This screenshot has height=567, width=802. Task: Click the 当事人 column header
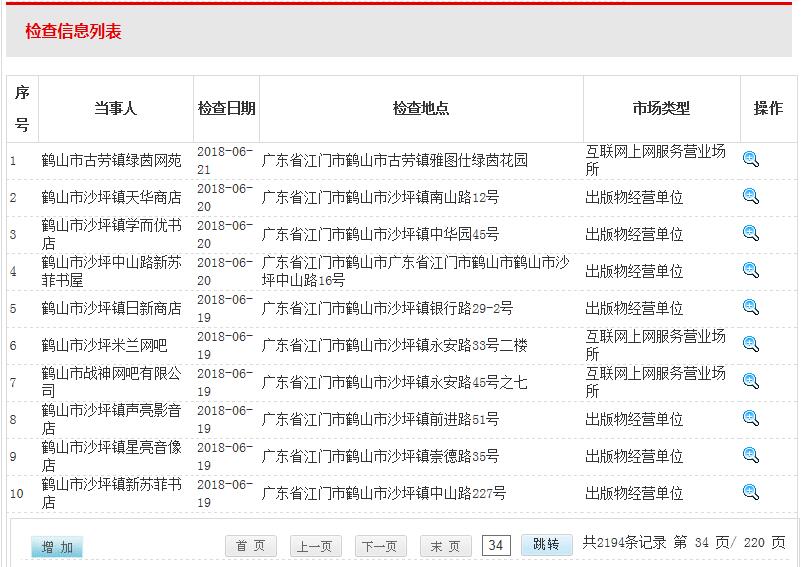pos(116,109)
